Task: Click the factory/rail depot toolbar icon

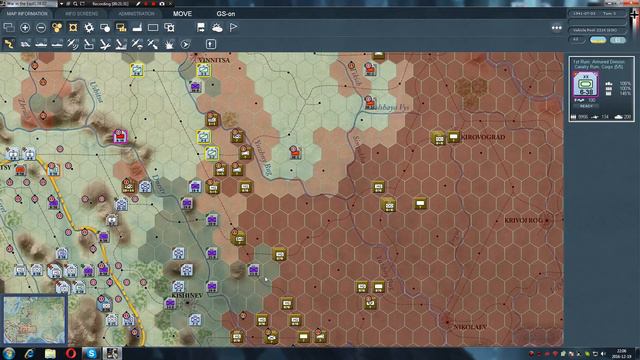Action: 137,28
